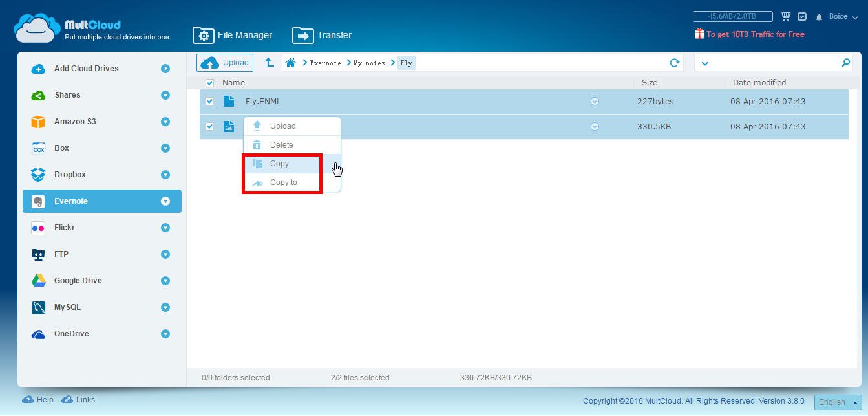Click the Dropbox icon in sidebar

tap(38, 175)
